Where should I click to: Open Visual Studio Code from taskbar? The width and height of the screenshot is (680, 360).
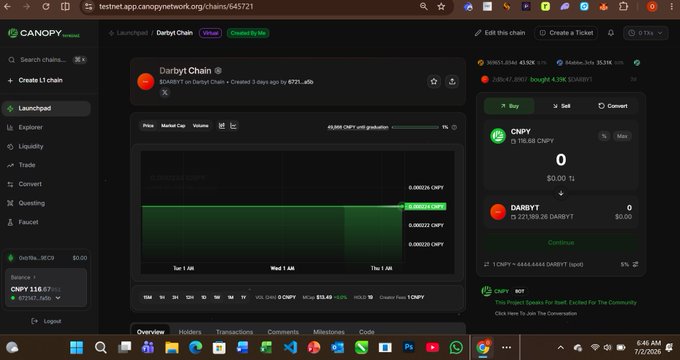pyautogui.click(x=290, y=347)
